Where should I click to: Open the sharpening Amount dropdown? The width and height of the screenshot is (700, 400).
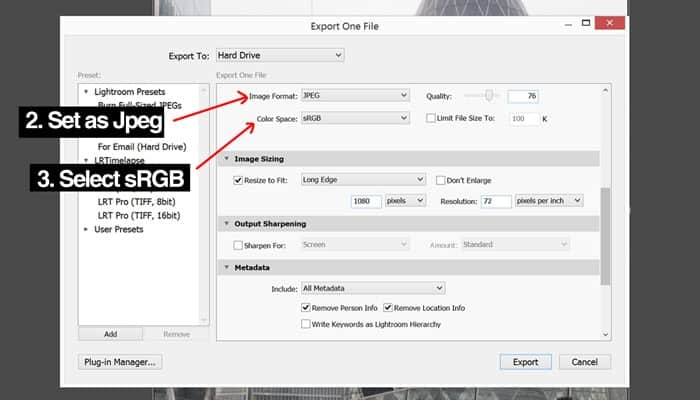515,245
